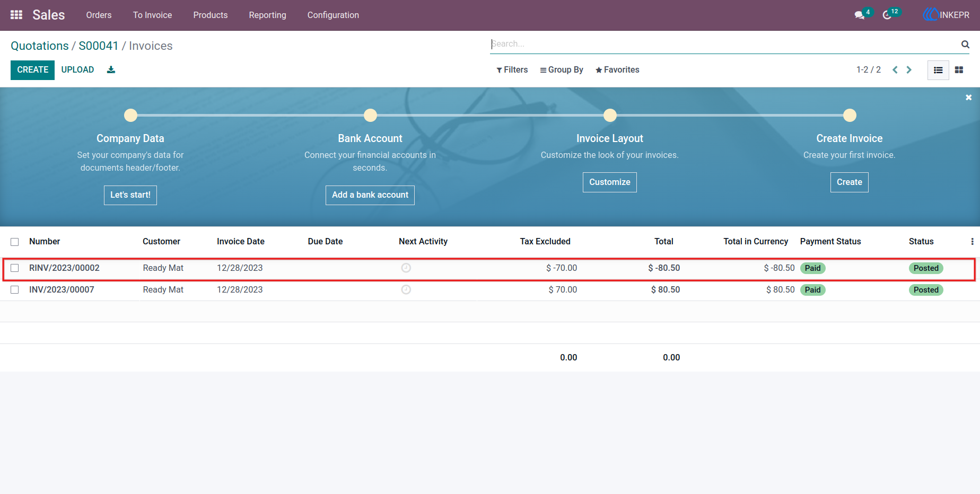Image resolution: width=980 pixels, height=494 pixels.
Task: Open the Favorites dropdown
Action: (617, 70)
